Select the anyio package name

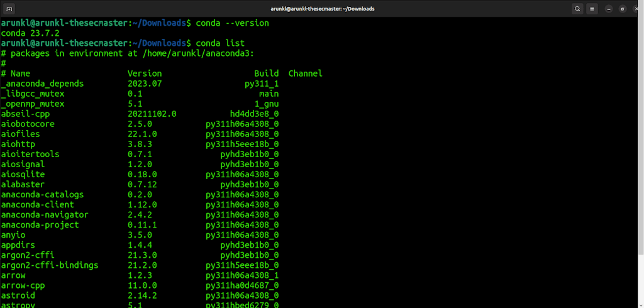click(x=13, y=235)
